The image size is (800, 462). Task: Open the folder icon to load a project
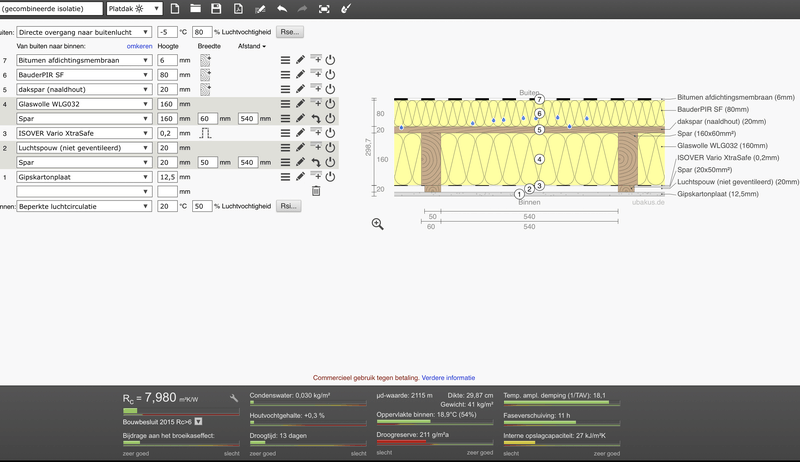[195, 9]
